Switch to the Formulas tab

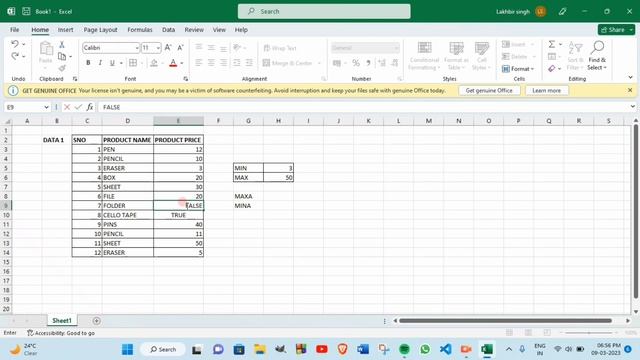[x=140, y=30]
